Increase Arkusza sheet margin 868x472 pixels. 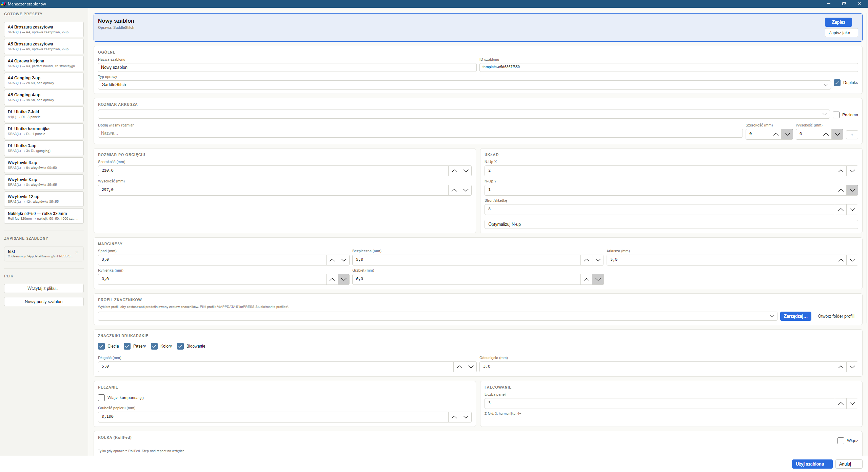tap(841, 260)
